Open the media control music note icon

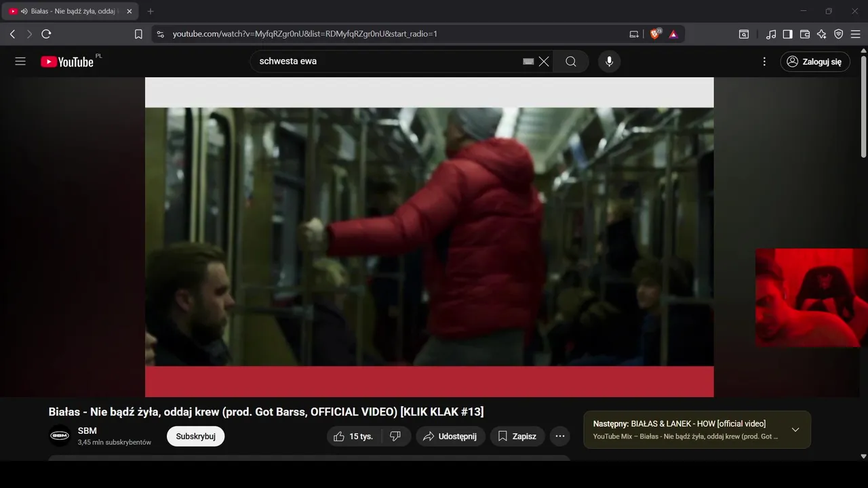click(x=771, y=34)
